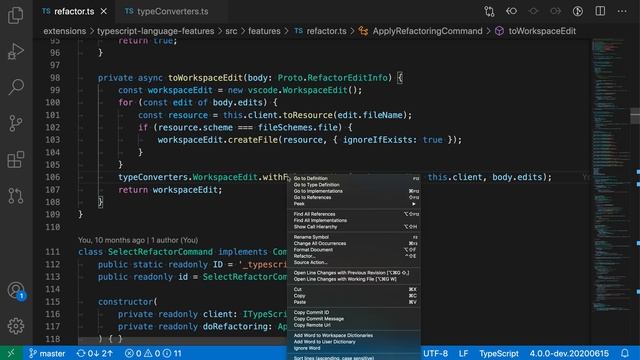Select Rename Symbol in context menu
Viewport: 640px width, 360px height.
point(354,237)
